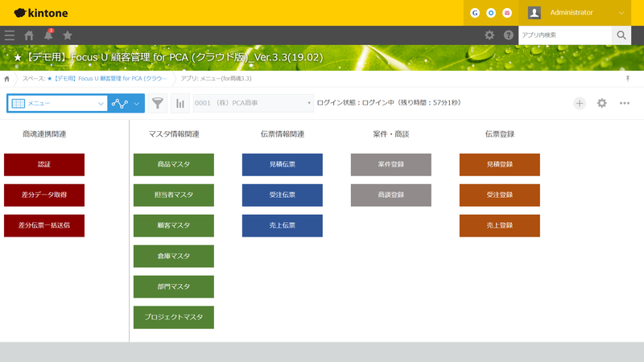Click the 商魂連携関連 heading

(x=44, y=134)
